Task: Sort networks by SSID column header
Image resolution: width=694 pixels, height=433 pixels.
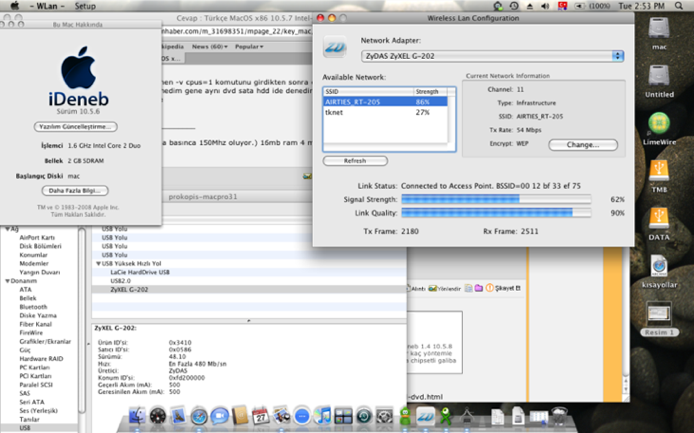Action: (368, 92)
